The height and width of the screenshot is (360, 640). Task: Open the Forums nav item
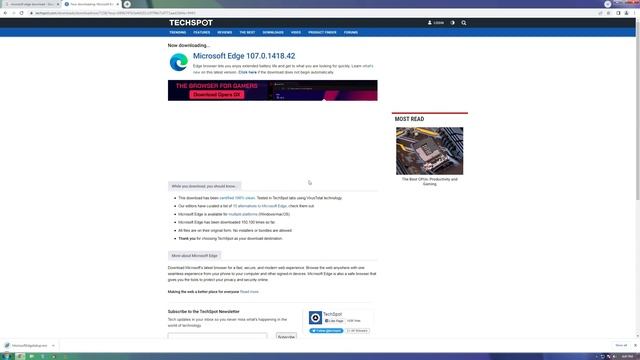351,32
